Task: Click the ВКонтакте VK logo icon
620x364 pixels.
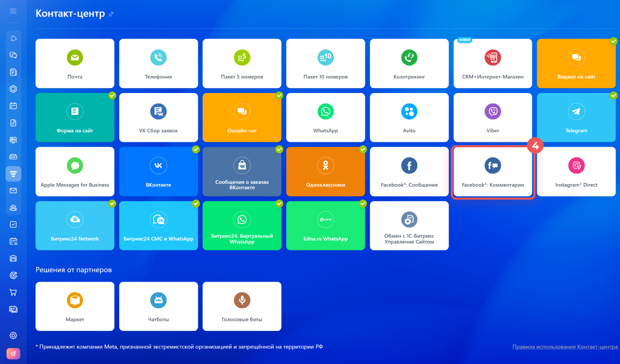Action: point(159,165)
